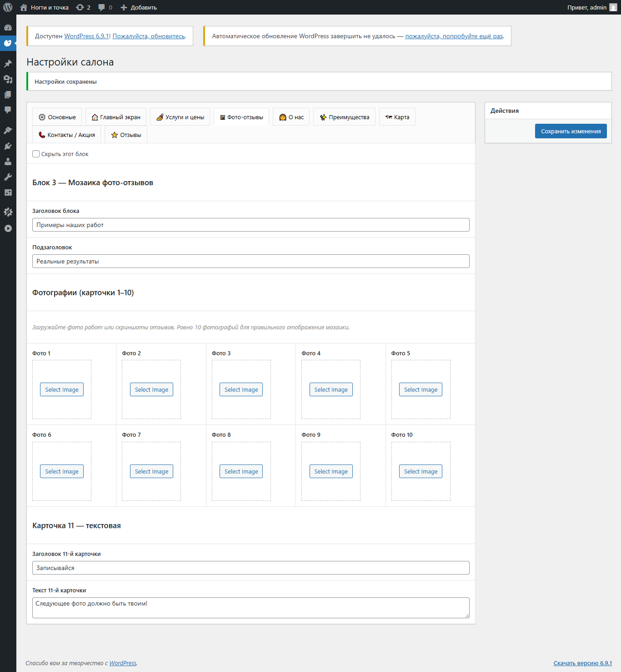This screenshot has width=621, height=672.
Task: Enable the "Скрыть этот блок" checkbox
Action: (x=36, y=154)
